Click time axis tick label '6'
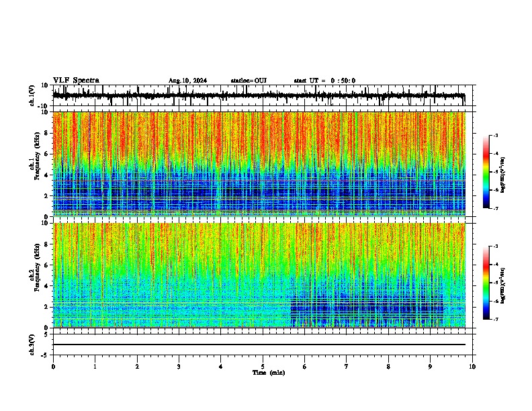Screen dimensions: 532x411 click(305, 367)
